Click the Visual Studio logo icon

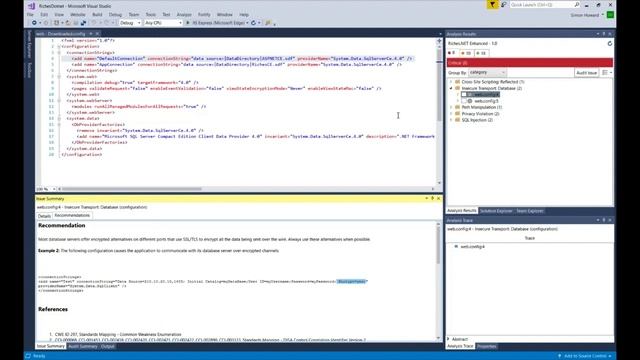pos(31,6)
